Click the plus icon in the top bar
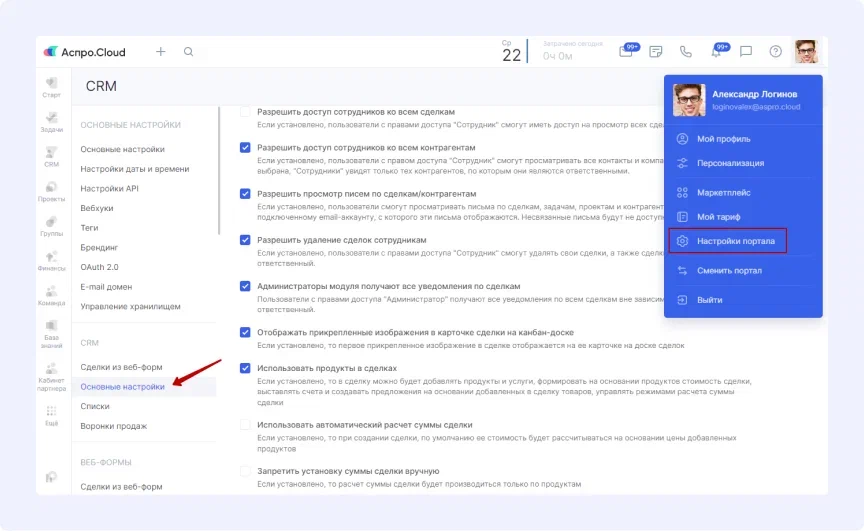Image resolution: width=864 pixels, height=531 pixels. click(160, 52)
